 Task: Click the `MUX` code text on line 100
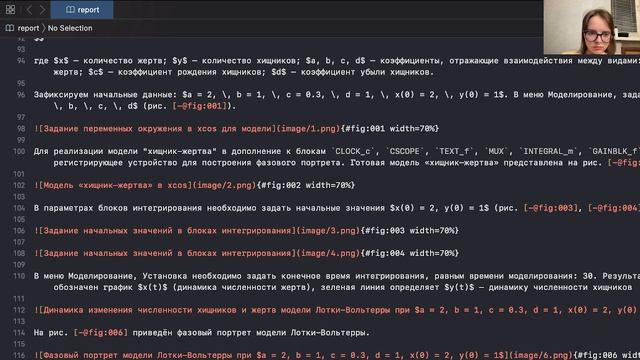point(496,151)
